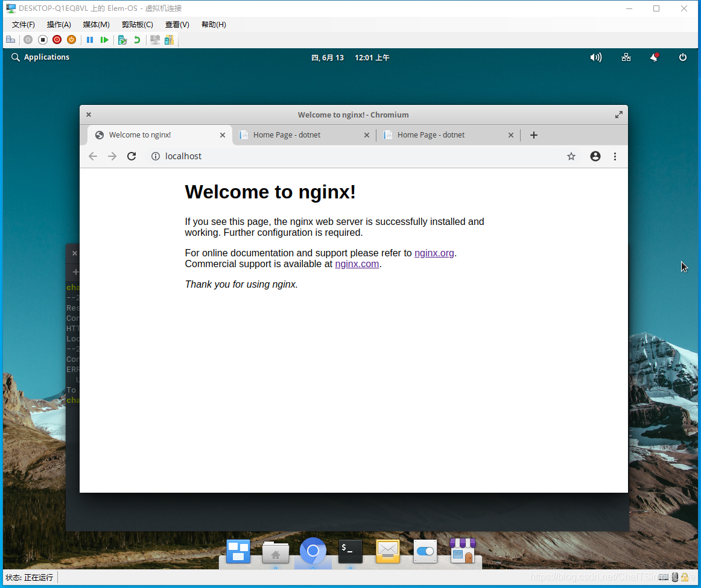The image size is (701, 588).
Task: Open the 文件(F) menu
Action: (24, 25)
